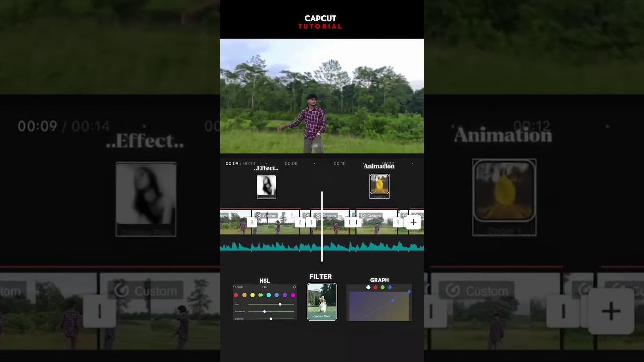Select the green HSL color dot
Image resolution: width=644 pixels, height=362 pixels.
pos(261,295)
